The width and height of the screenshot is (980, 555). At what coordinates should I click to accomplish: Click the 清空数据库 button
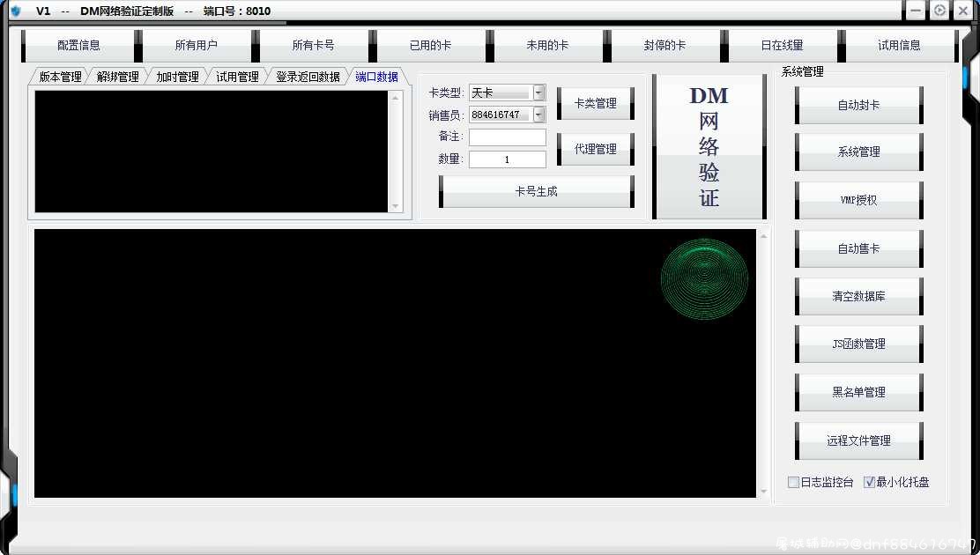coord(858,296)
